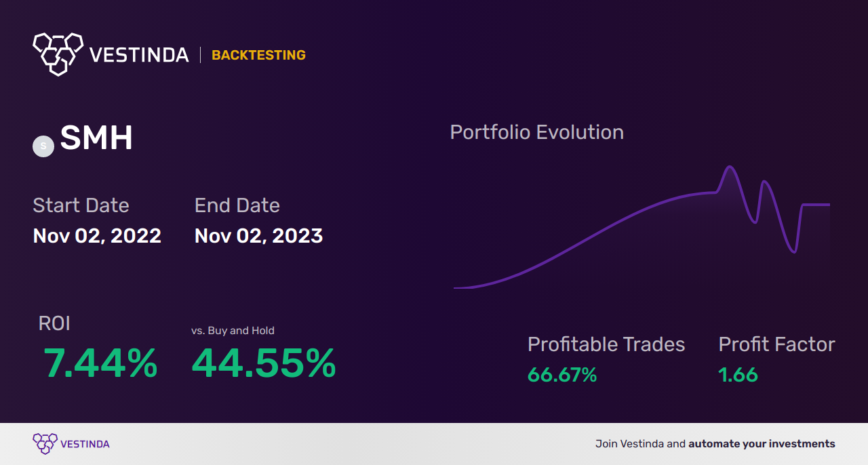This screenshot has width=868, height=465.
Task: Click the SMH symbol badge icon
Action: tap(43, 146)
